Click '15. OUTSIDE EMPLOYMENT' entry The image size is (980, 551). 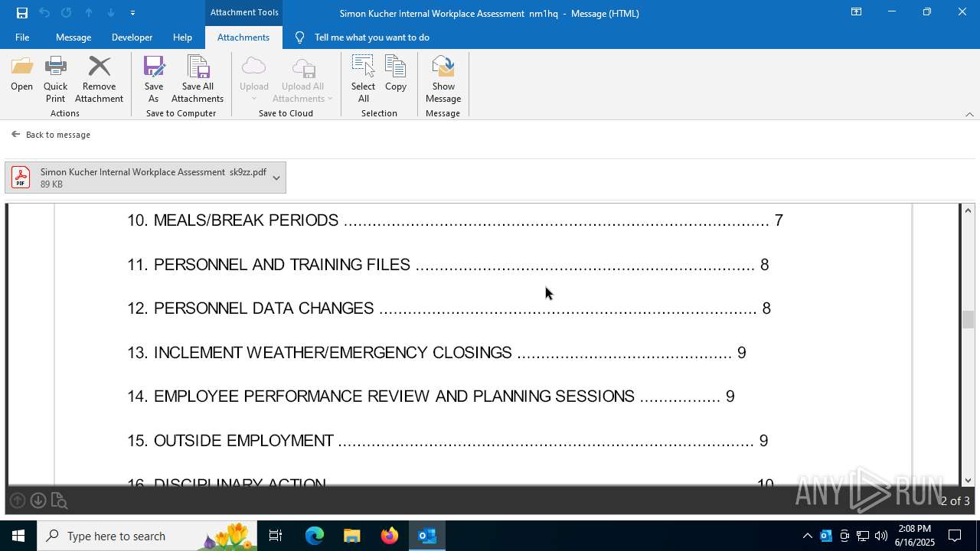click(447, 441)
